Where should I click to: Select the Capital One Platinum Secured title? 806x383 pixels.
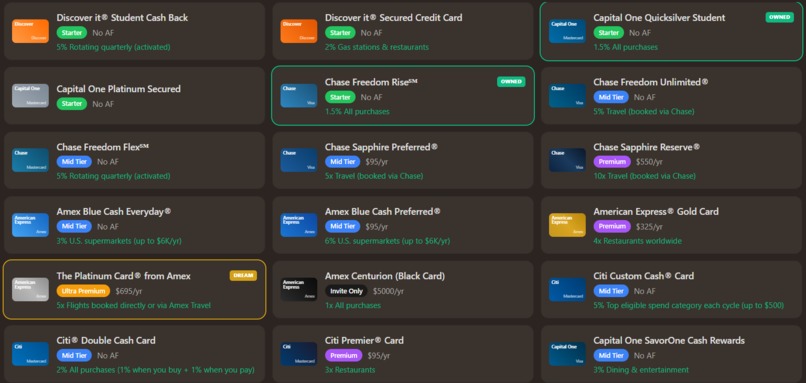pos(119,89)
